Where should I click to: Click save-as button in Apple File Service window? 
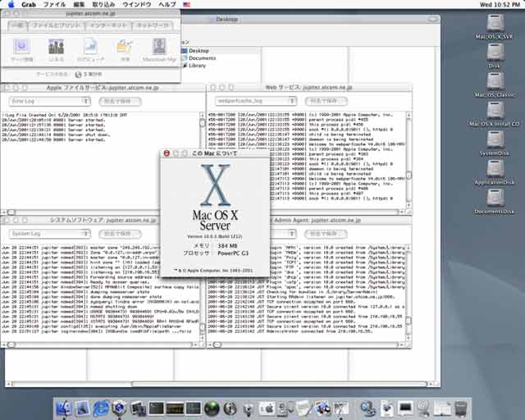[121, 101]
